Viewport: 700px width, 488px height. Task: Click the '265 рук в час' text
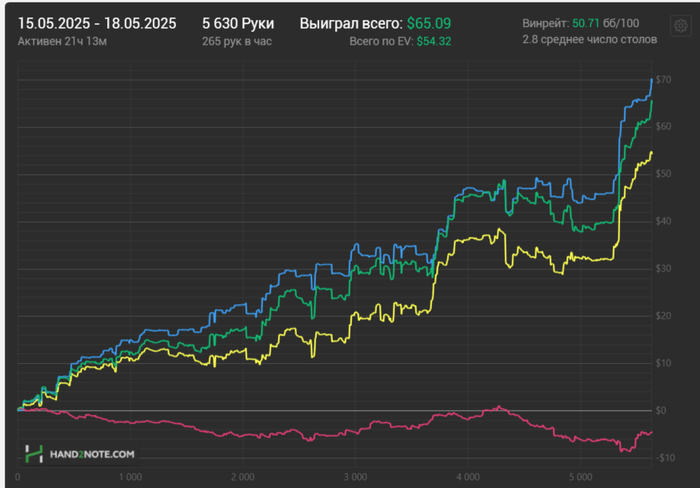237,42
